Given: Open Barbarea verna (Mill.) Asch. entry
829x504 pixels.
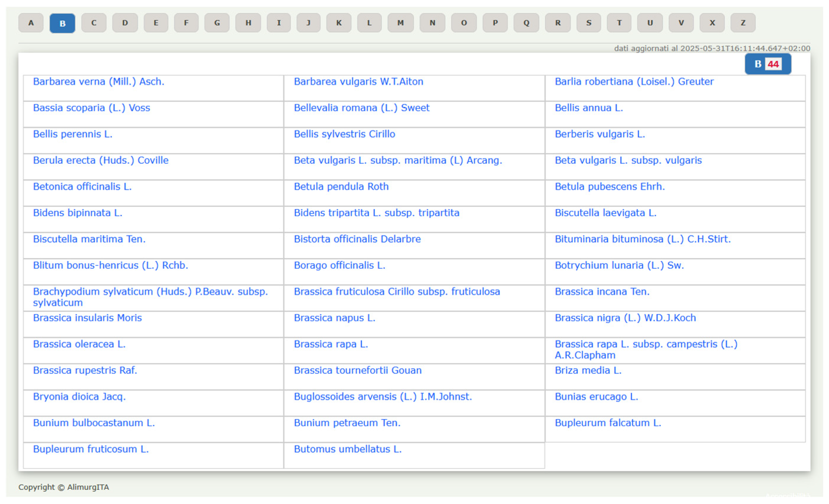Looking at the screenshot, I should pyautogui.click(x=98, y=81).
